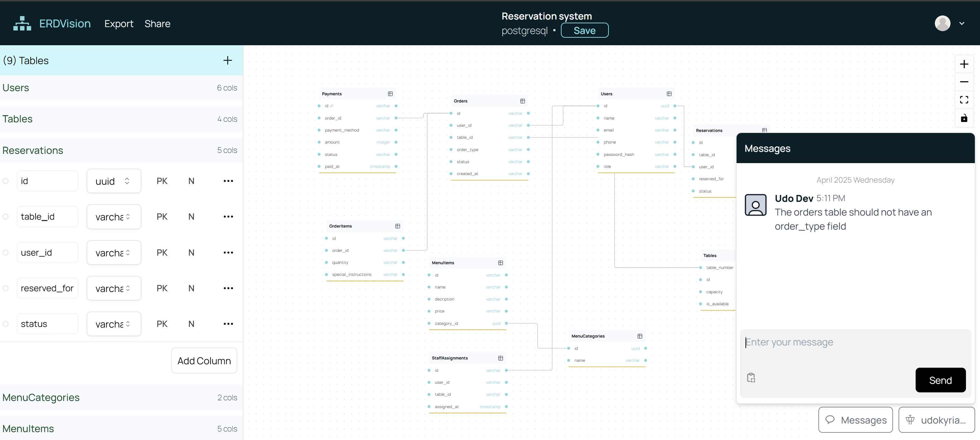Click ERDVision home link
Viewport: 980px width, 440px height.
65,24
